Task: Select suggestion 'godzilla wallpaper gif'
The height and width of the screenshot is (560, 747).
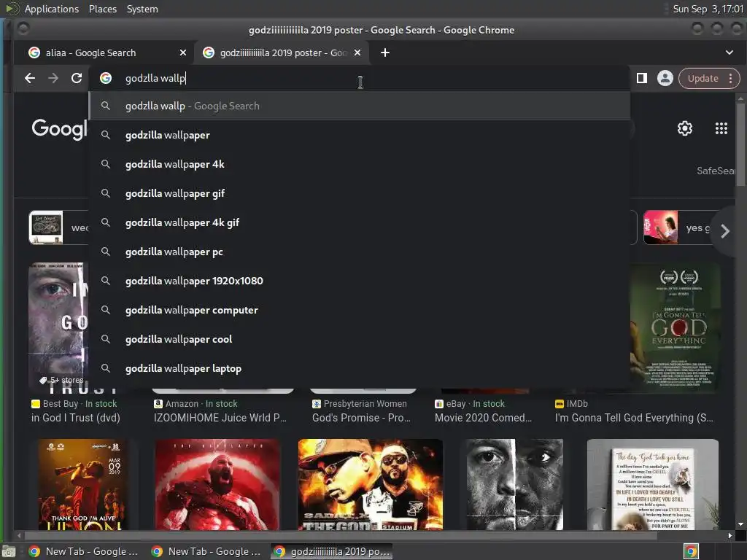Action: click(x=360, y=193)
